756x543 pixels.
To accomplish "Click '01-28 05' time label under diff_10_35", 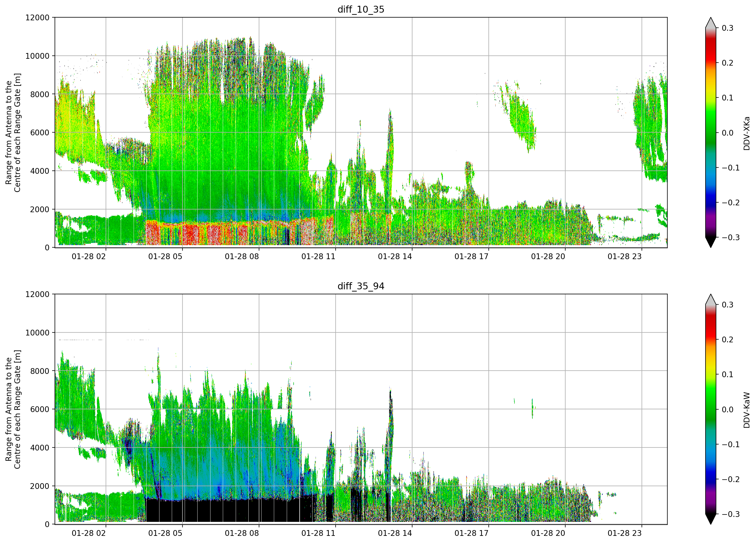I will [165, 256].
